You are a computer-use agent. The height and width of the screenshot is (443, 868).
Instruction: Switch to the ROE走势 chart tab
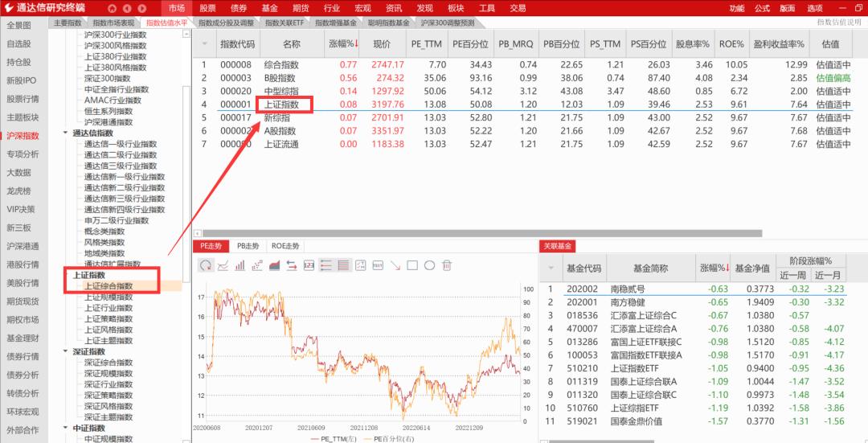pos(285,246)
